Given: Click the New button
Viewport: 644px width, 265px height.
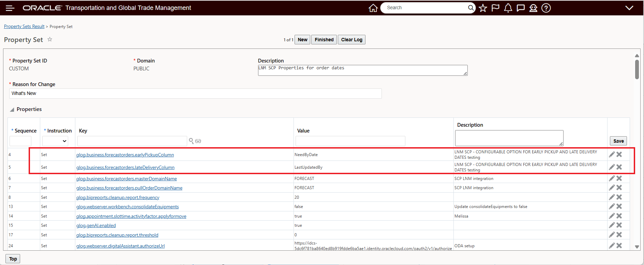Looking at the screenshot, I should point(302,40).
